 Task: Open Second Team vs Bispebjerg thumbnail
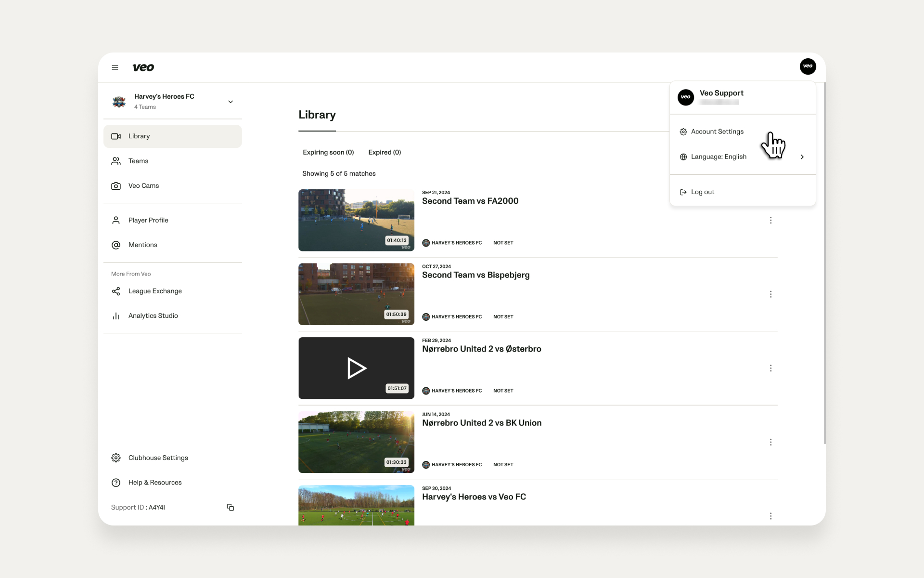click(356, 294)
